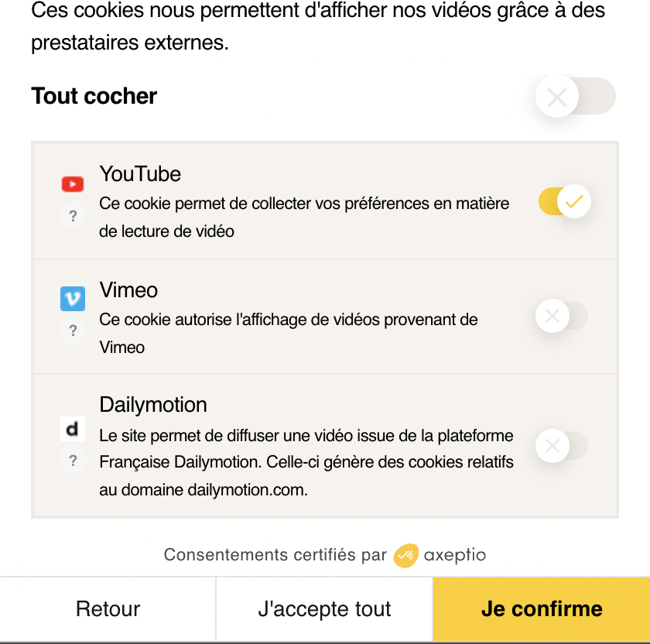Enable the Vimeo cookie toggle

click(x=563, y=316)
